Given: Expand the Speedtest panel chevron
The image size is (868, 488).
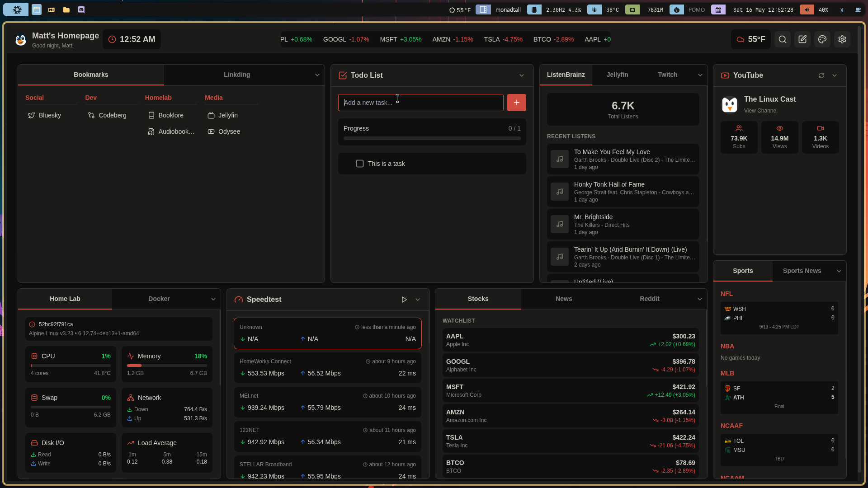Looking at the screenshot, I should 418,300.
